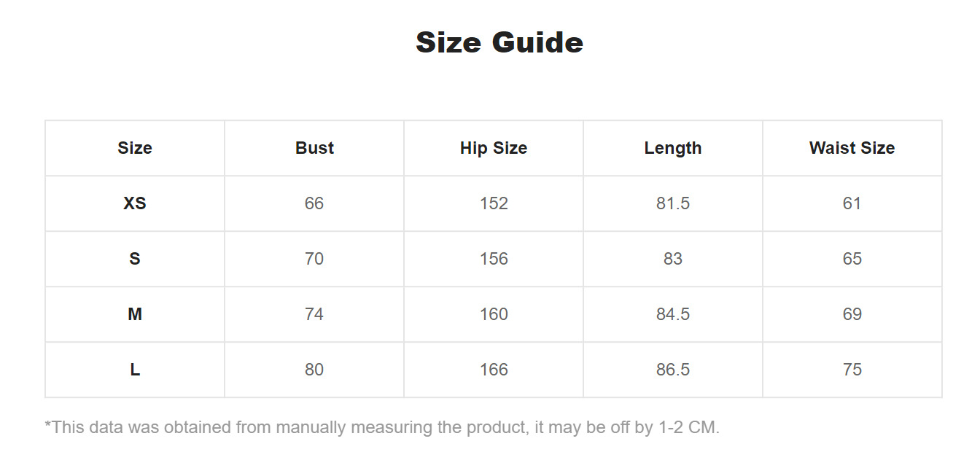Click the XS bust value 66
The width and height of the screenshot is (980, 452).
[314, 203]
